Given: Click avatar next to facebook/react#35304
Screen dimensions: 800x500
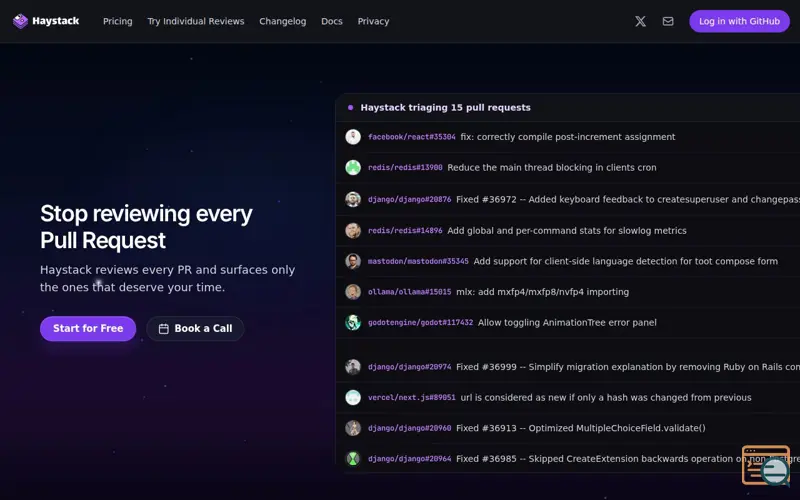Looking at the screenshot, I should 353,137.
